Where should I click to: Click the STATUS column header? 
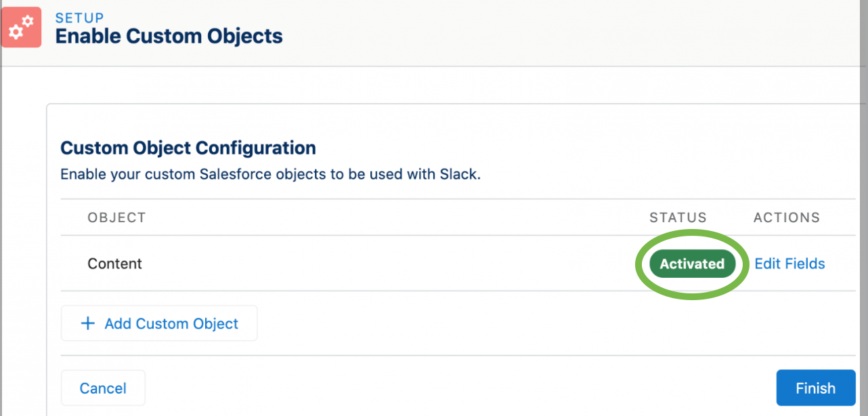tap(678, 217)
